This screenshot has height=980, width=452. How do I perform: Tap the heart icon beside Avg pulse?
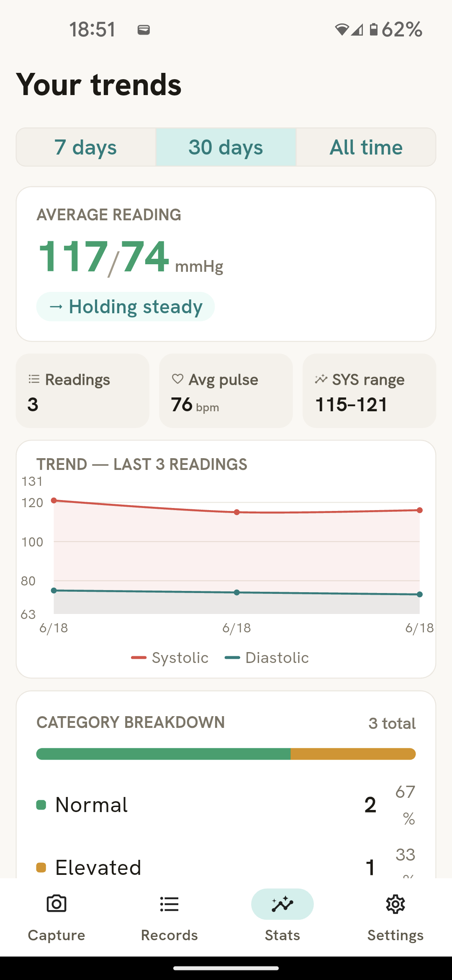pos(178,379)
